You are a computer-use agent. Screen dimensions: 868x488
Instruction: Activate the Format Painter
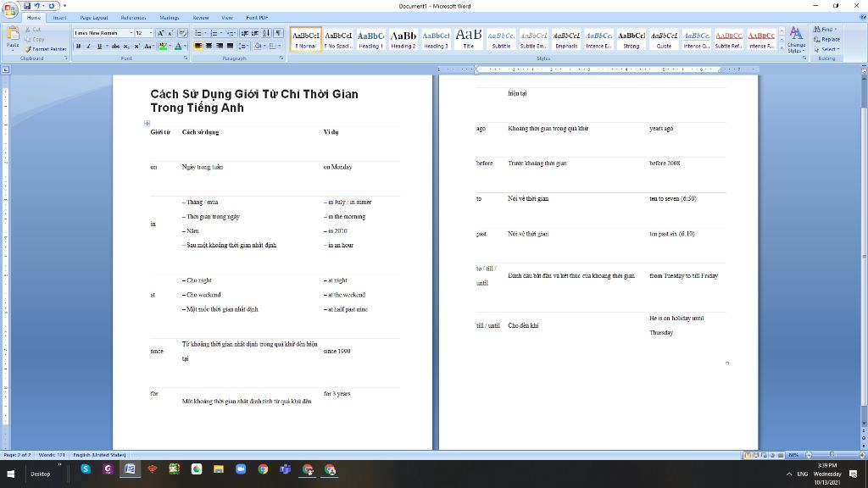(45, 48)
